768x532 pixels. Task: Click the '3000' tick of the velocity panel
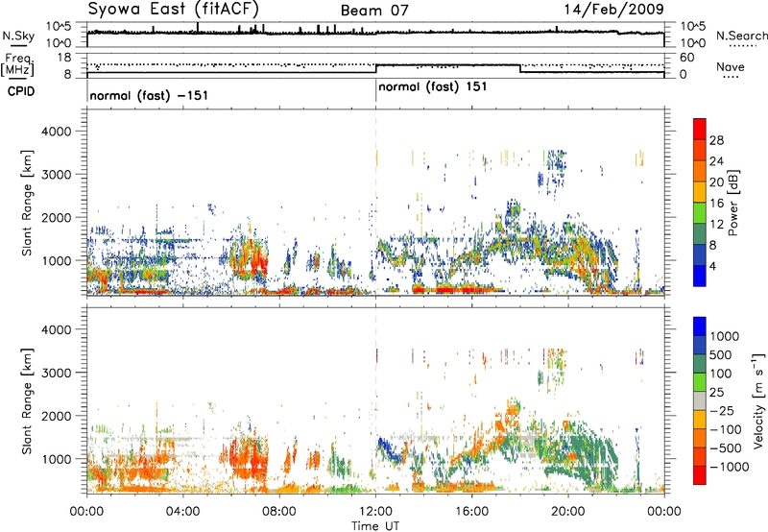pos(57,373)
